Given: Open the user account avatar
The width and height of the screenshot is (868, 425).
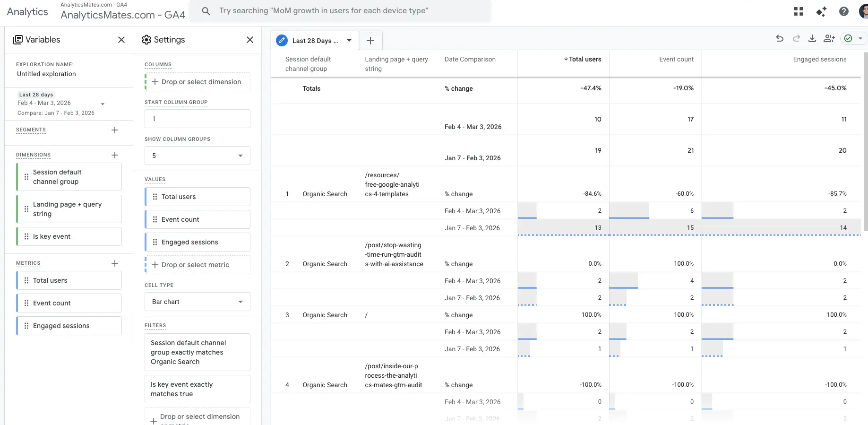Looking at the screenshot, I should [x=864, y=11].
